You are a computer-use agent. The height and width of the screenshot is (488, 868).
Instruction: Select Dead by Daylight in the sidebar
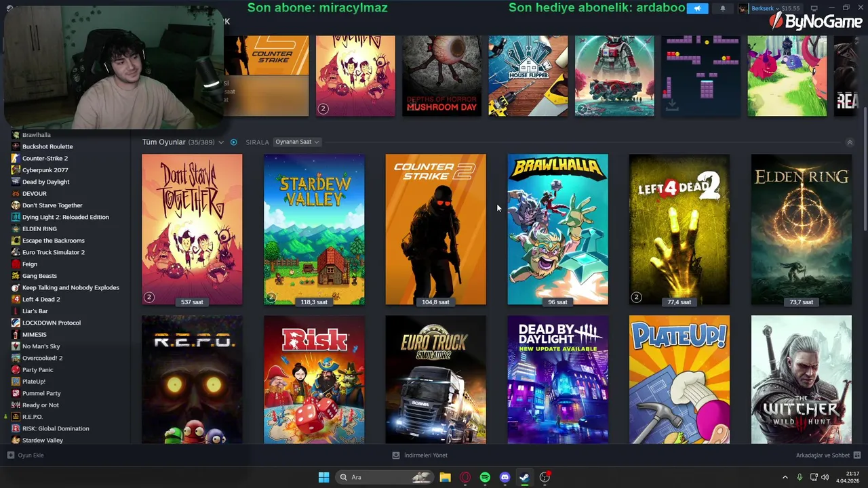[x=45, y=182]
